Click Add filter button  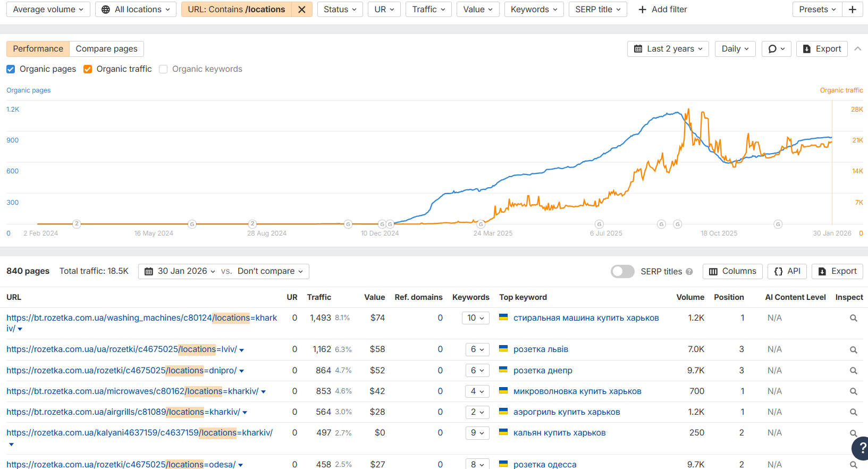coord(662,10)
